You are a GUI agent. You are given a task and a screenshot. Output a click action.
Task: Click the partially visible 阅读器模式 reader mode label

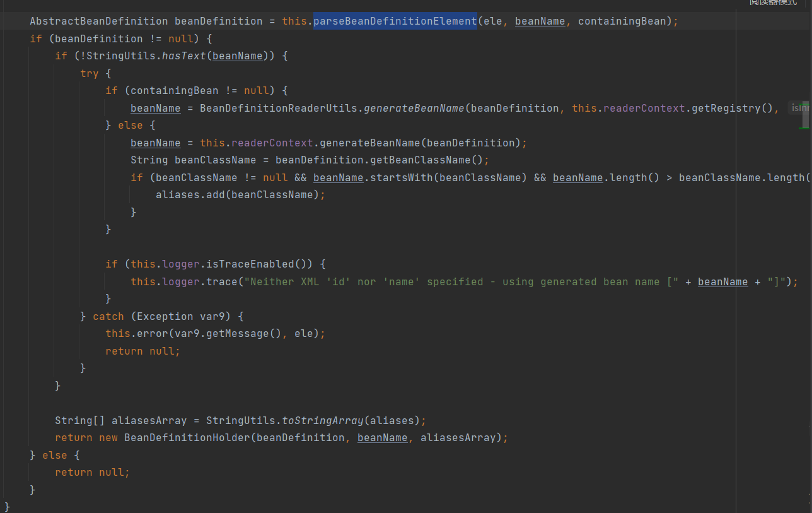(x=773, y=3)
